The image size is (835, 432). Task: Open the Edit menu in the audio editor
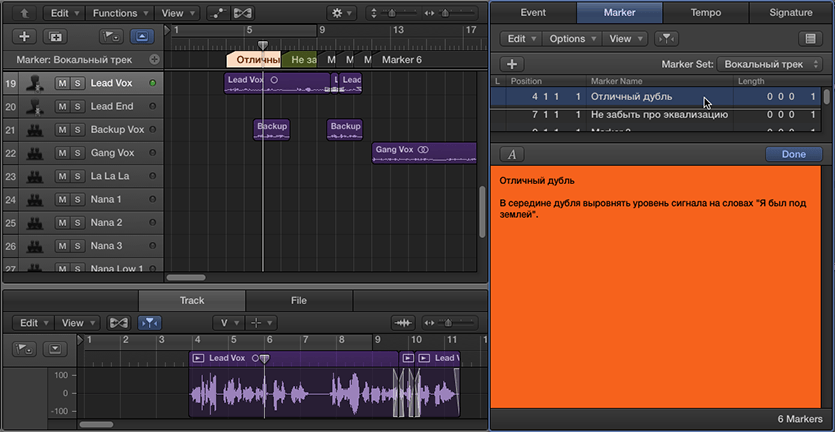[x=33, y=323]
